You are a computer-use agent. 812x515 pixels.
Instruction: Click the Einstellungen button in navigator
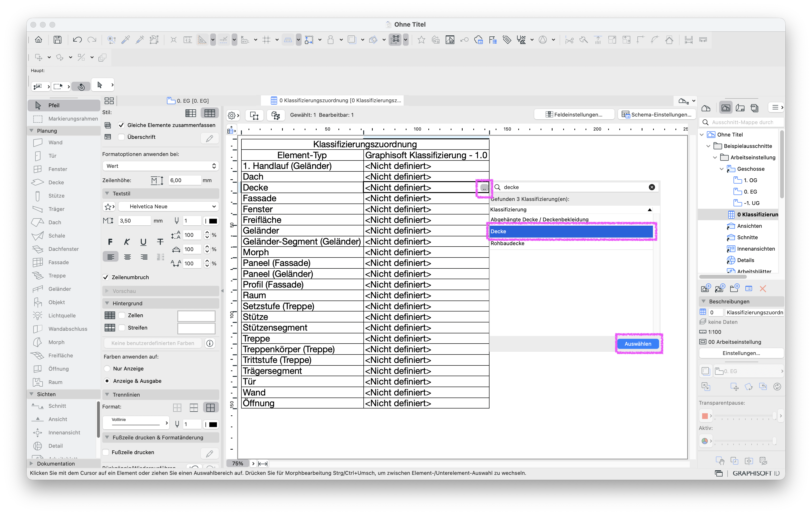click(x=741, y=354)
